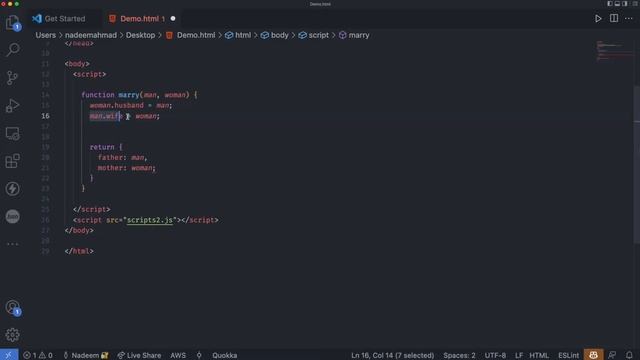Show errors and warnings count
640x360 pixels.
38,355
